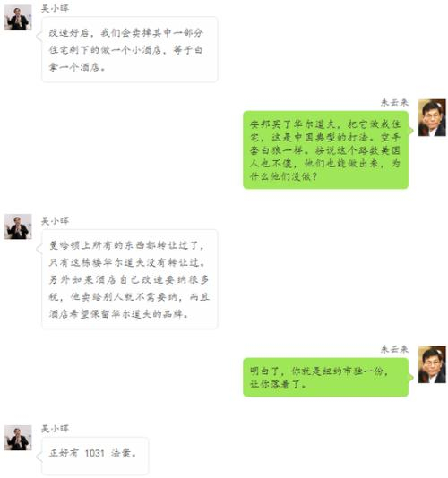The height and width of the screenshot is (478, 448).
Task: Click the white bubble starting with 曼哈顿上所有的东西
Action: [x=129, y=279]
